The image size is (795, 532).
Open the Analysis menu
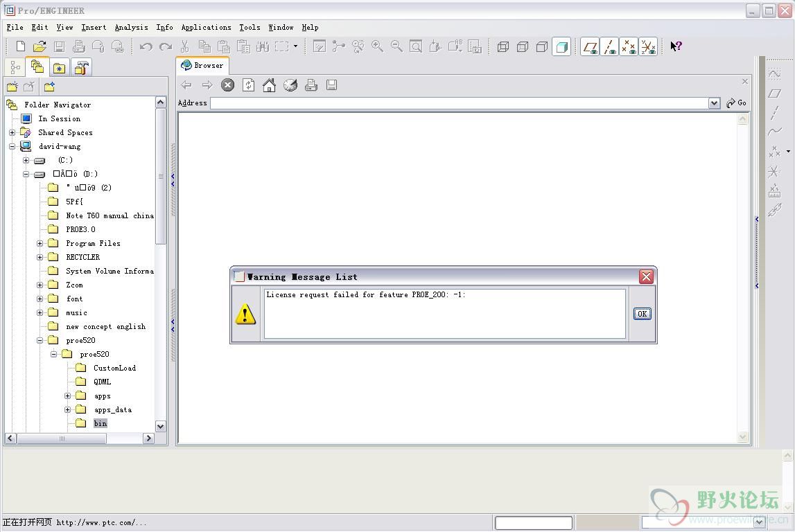(131, 27)
